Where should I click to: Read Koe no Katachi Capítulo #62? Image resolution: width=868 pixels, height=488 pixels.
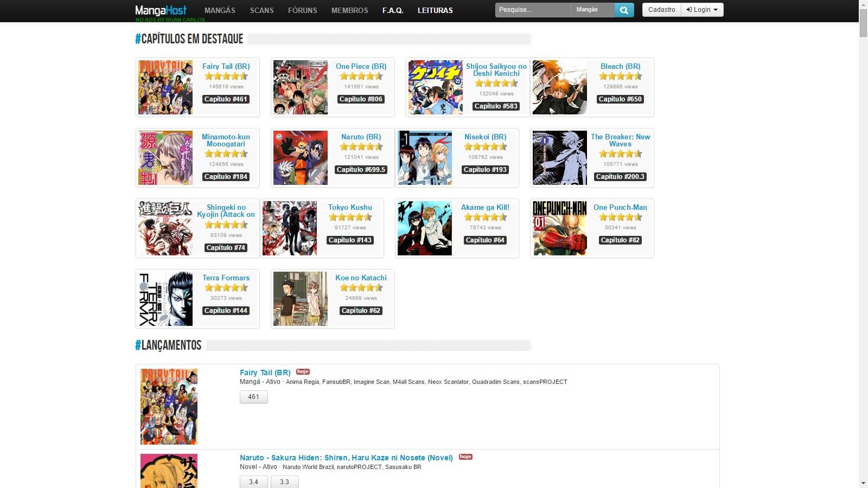(361, 311)
